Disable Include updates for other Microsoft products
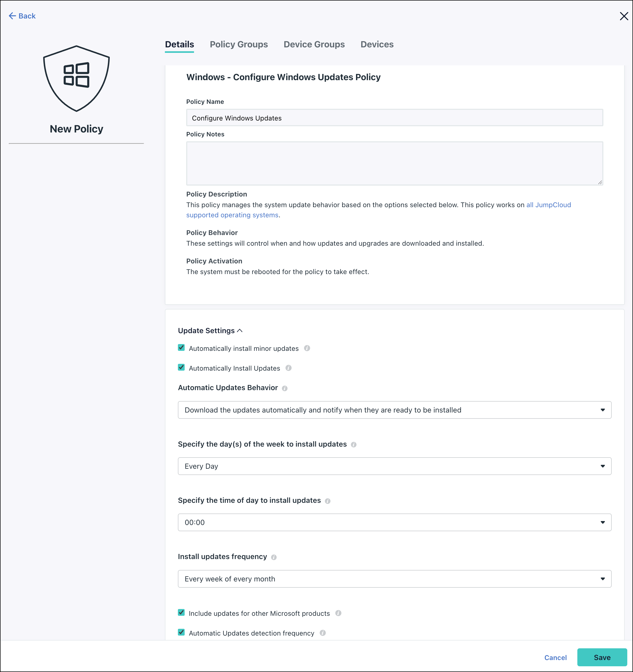Viewport: 633px width, 672px height. 181,613
